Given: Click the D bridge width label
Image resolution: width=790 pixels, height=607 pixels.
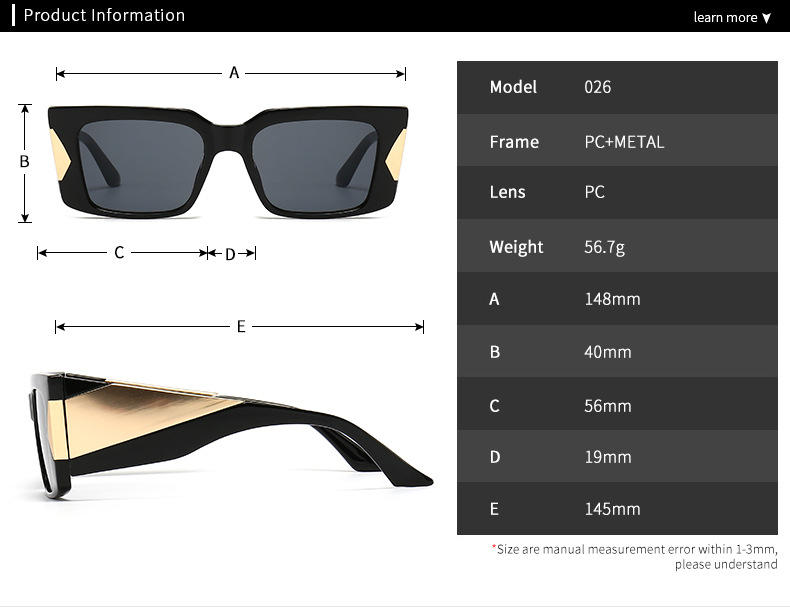Looking at the screenshot, I should pos(230,254).
